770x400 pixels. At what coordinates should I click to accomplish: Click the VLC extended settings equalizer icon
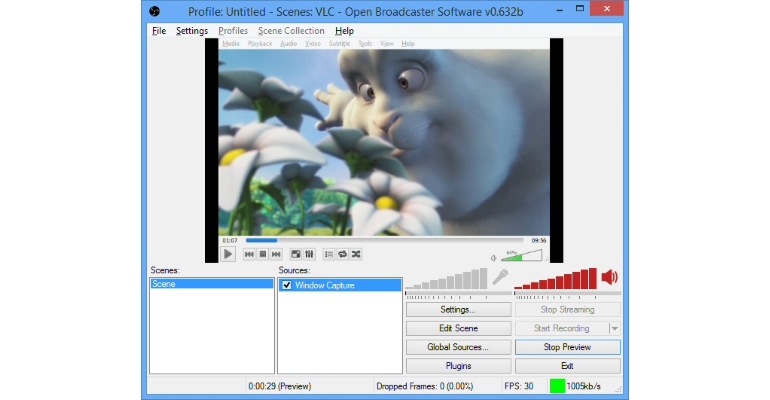(x=309, y=254)
